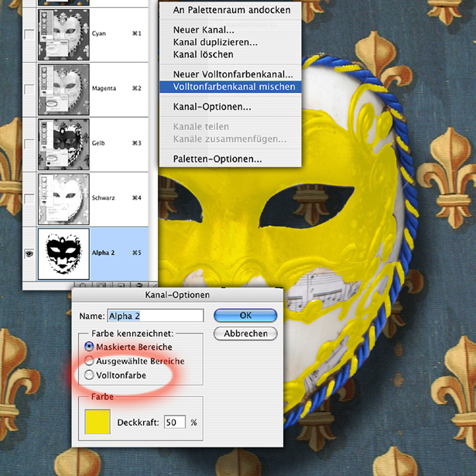The width and height of the screenshot is (476, 476).
Task: Choose Neuer Kanal... from the palette menu
Action: pyautogui.click(x=204, y=29)
